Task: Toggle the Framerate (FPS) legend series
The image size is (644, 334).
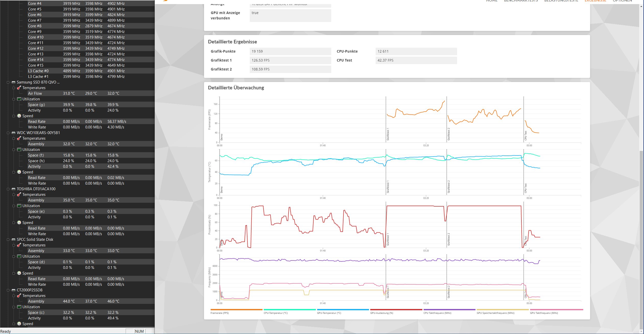Action: tap(219, 313)
